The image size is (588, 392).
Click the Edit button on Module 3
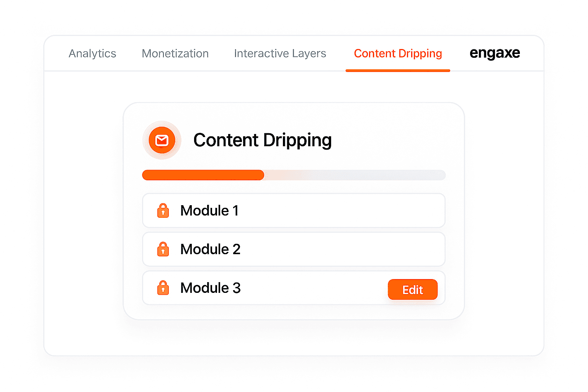coord(413,289)
